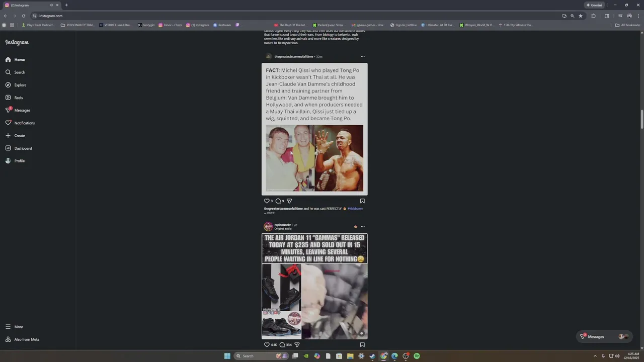Screen dimensions: 644x362
Task: Click the Instagram logo
Action: pos(17,43)
